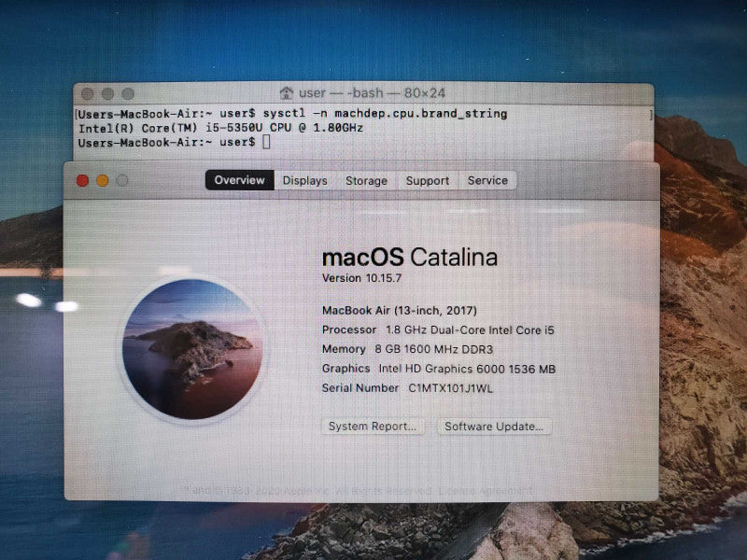Click the Terminal title 'user — -bash — 80×24'
Viewport: 747px width, 560px height.
(372, 92)
